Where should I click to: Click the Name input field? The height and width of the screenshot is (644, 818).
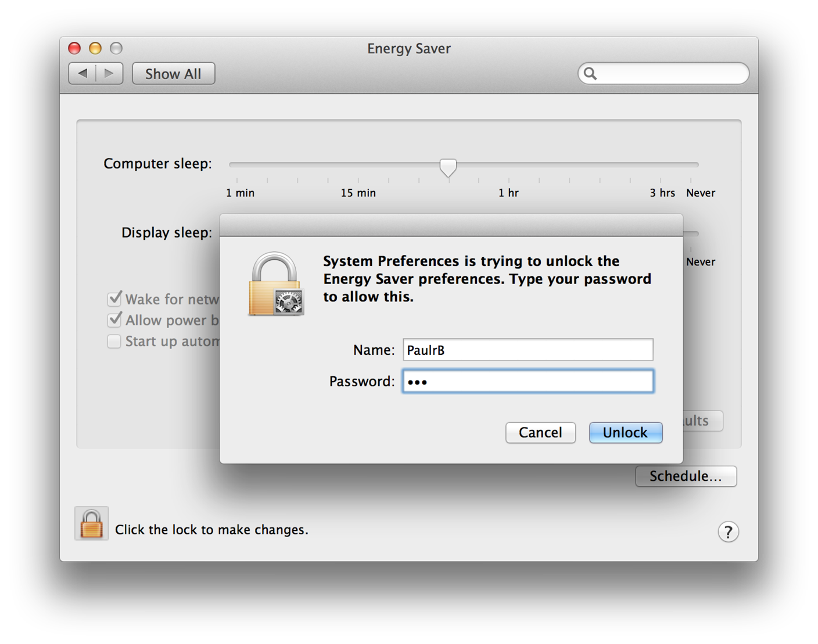coord(528,349)
